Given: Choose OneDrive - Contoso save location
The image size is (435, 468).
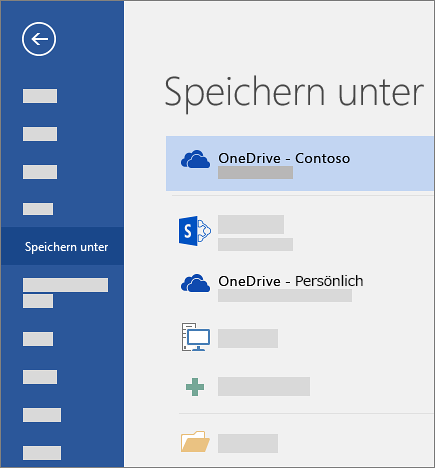Looking at the screenshot, I should (300, 163).
